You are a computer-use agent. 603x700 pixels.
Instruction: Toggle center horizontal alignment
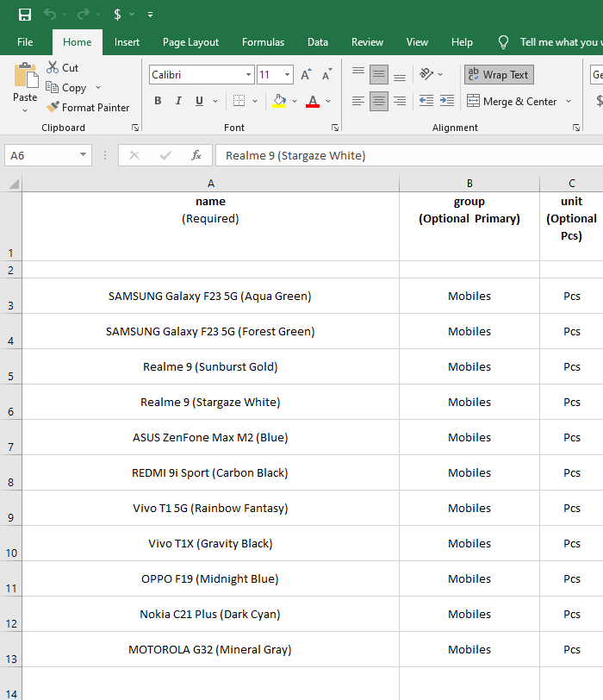coord(379,101)
